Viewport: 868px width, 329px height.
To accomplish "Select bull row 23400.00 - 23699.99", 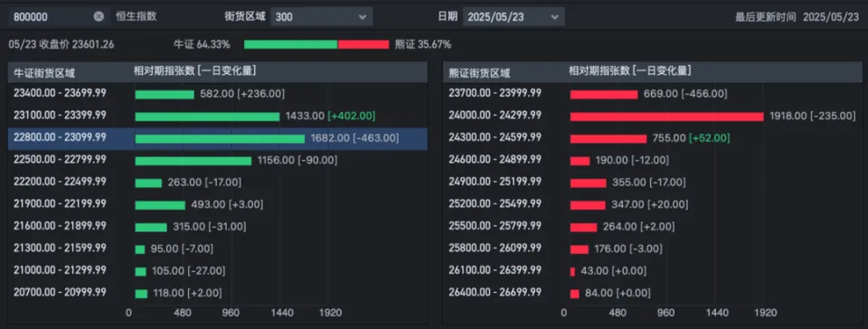I will coord(218,94).
